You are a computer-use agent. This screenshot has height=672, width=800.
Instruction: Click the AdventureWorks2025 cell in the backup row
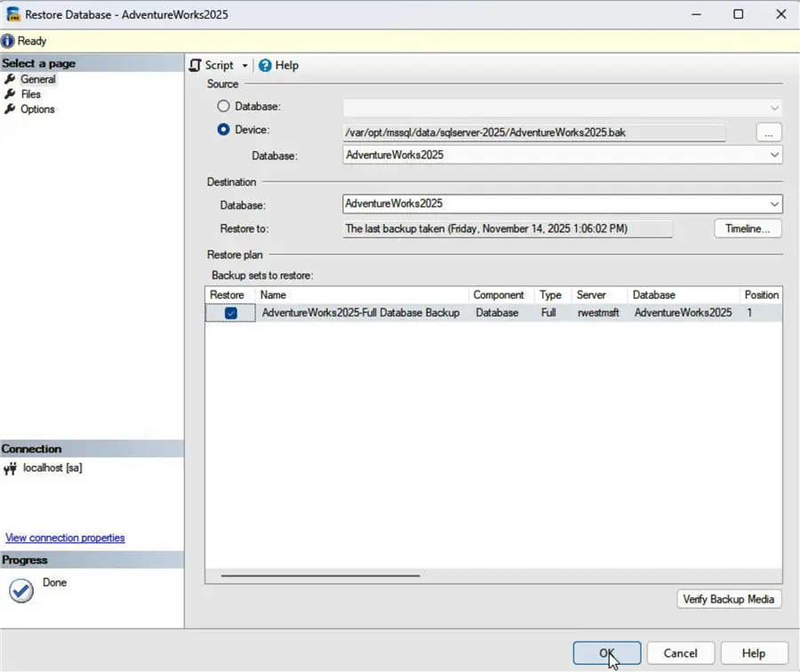click(683, 313)
